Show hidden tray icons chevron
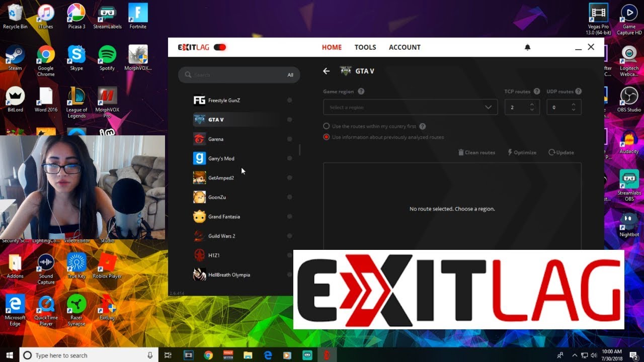The width and height of the screenshot is (644, 362). pos(575,355)
